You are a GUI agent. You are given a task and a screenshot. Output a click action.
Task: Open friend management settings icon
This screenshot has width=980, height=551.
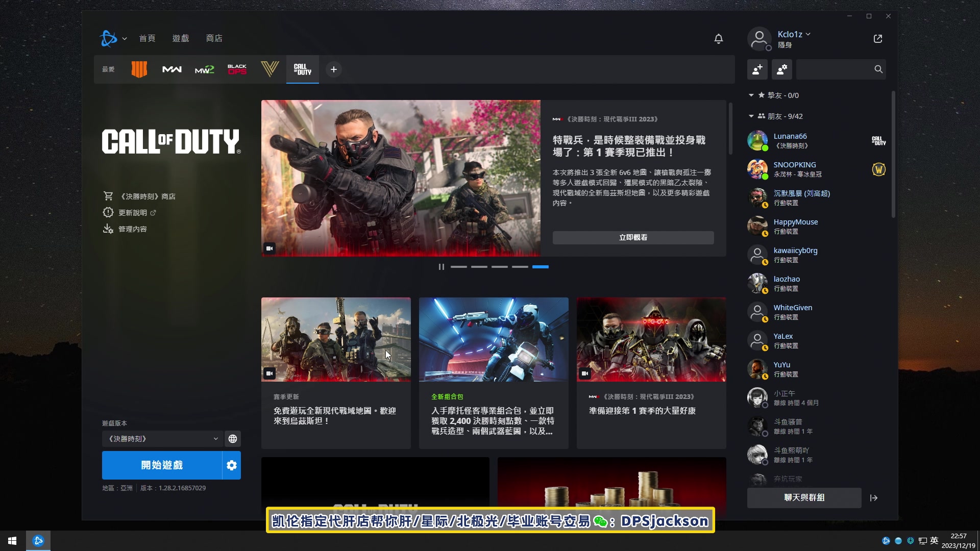782,69
